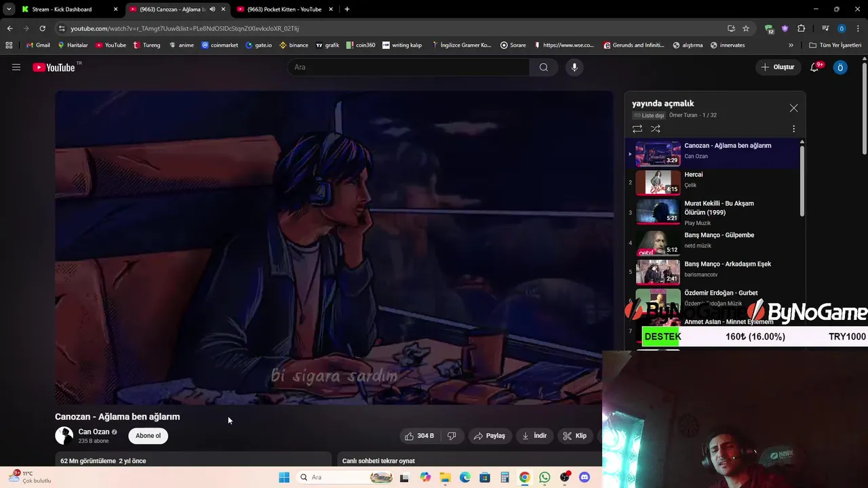This screenshot has height=488, width=868.
Task: Expand the hidden bookmarks chevron
Action: [791, 45]
